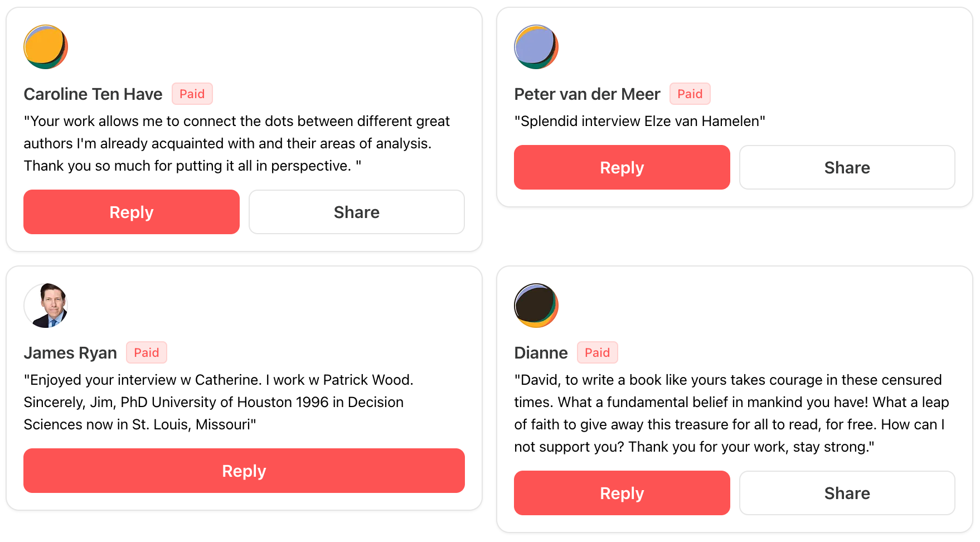Click the James Ryan name
The height and width of the screenshot is (542, 980).
[x=70, y=353]
